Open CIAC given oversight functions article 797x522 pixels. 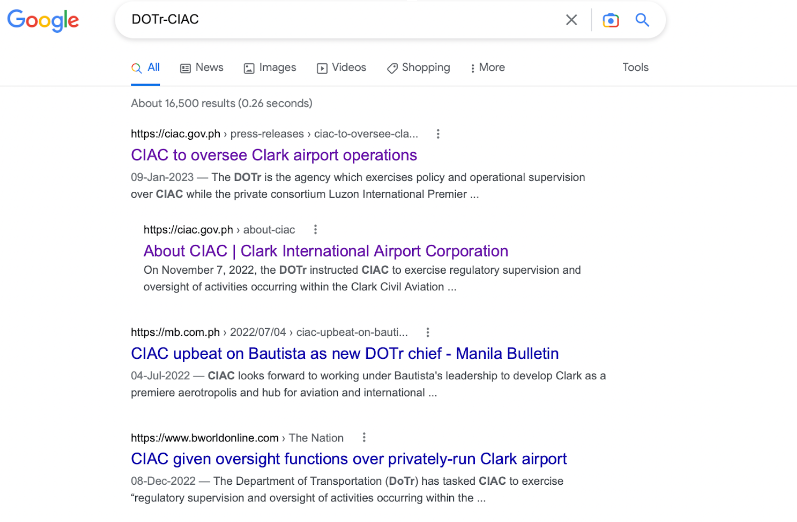[x=349, y=459]
